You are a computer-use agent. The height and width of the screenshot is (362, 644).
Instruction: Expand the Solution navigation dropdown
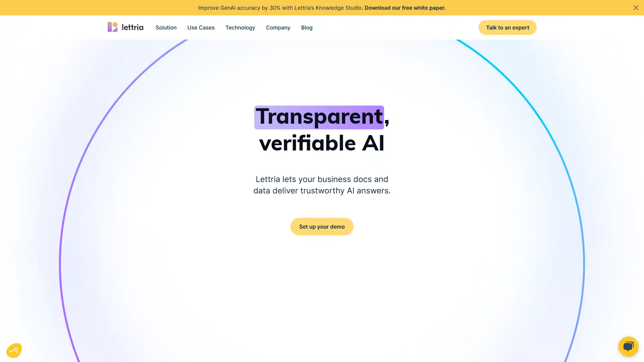[166, 27]
